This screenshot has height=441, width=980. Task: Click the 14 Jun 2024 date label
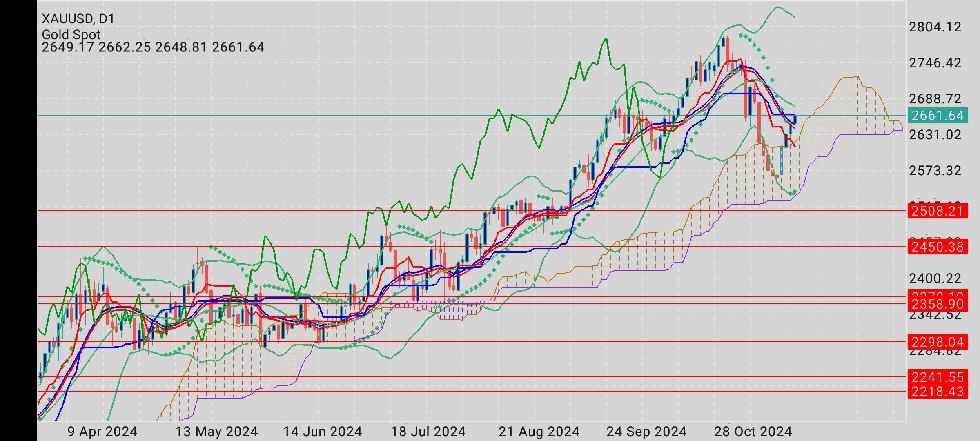(x=323, y=432)
